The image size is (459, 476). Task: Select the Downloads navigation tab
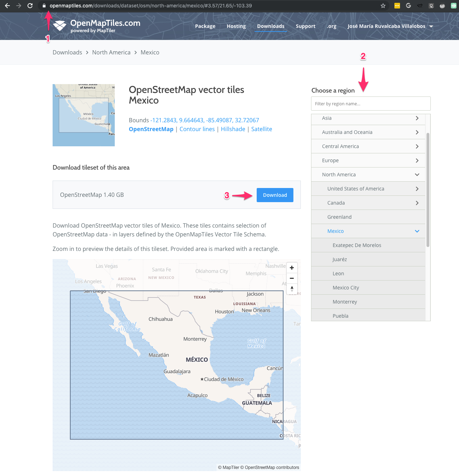(x=271, y=26)
